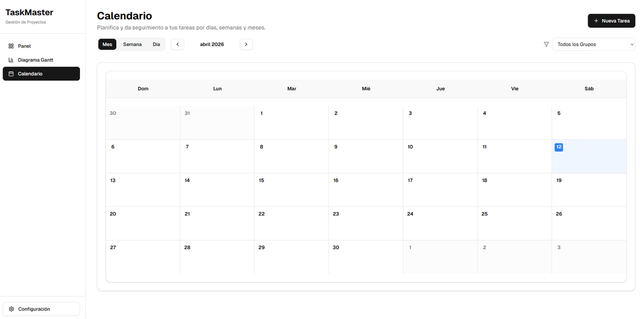Select day 9 in calendar
The width and height of the screenshot is (644, 319).
[x=365, y=156]
